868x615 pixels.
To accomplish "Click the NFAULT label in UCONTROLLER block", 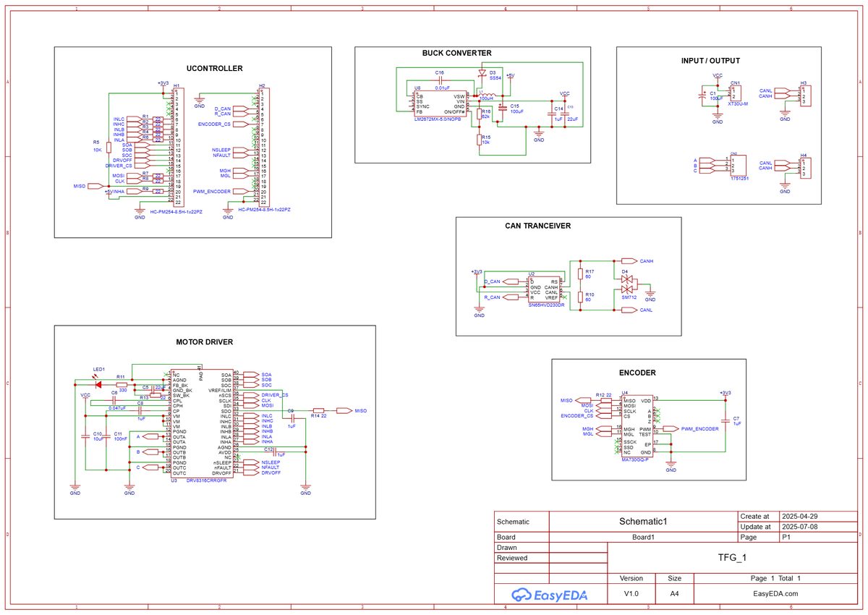I will coord(221,156).
